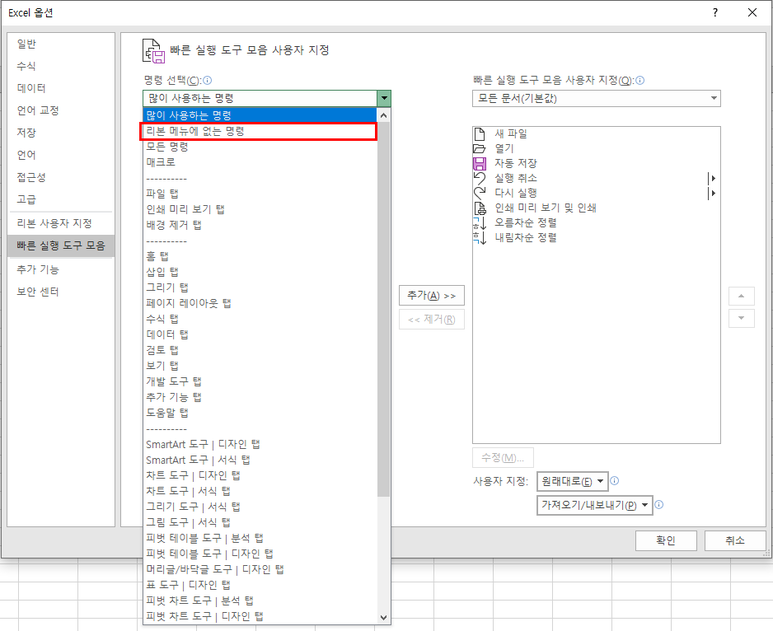Click info icon next to 명령 선택

[208, 80]
